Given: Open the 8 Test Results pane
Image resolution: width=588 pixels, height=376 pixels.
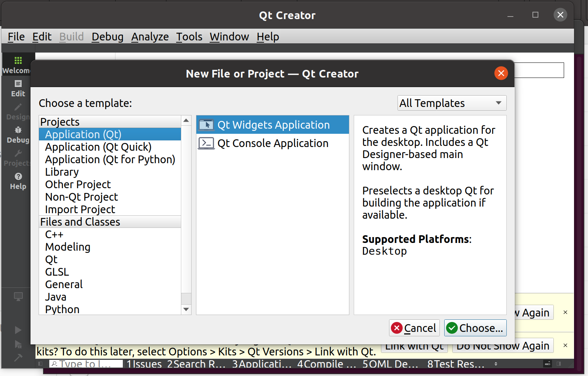Looking at the screenshot, I should point(456,364).
